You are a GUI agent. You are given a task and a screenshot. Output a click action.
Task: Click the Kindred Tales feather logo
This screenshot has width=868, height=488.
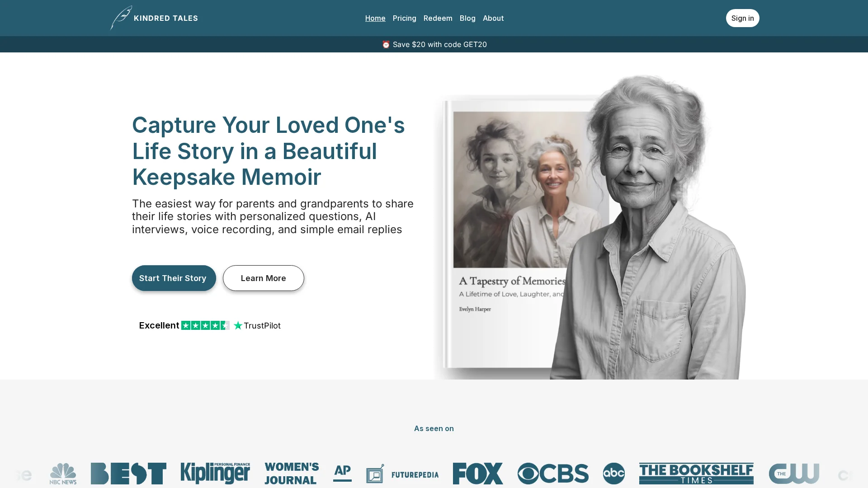click(121, 18)
